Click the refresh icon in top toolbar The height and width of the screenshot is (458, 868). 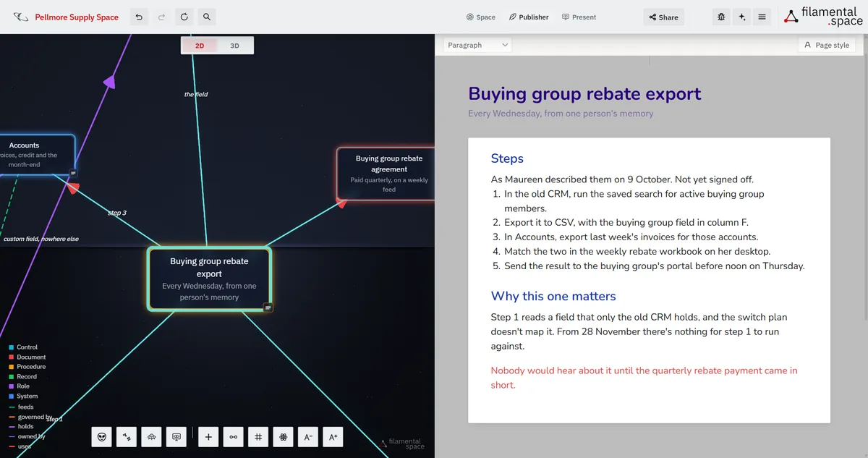(184, 17)
